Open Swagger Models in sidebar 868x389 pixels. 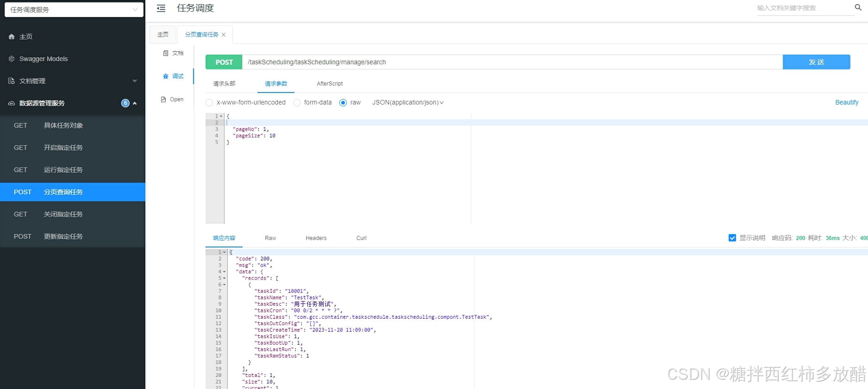click(x=73, y=59)
